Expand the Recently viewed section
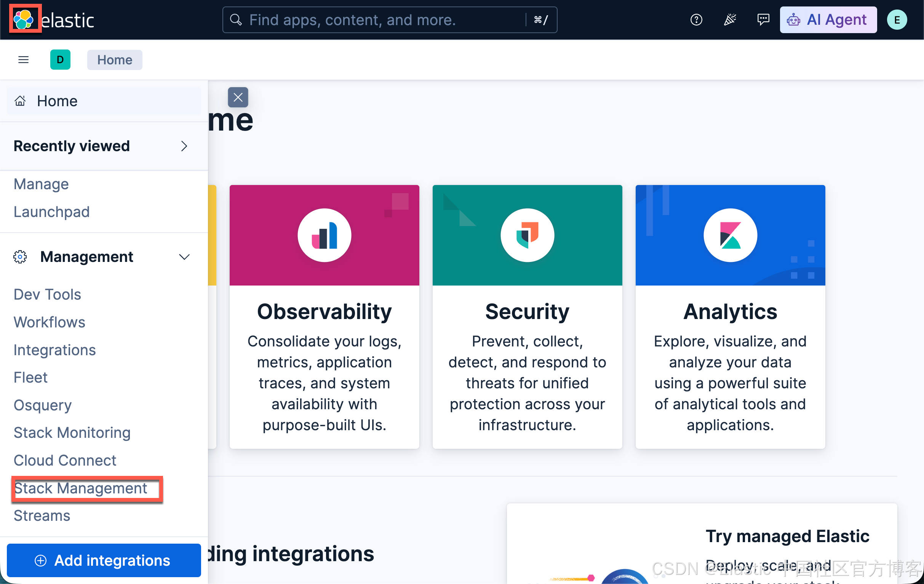 [x=104, y=146]
